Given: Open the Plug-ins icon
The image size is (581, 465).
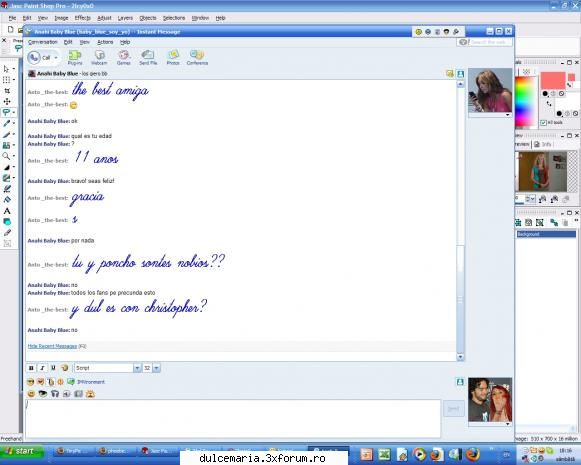Looking at the screenshot, I should (x=75, y=57).
